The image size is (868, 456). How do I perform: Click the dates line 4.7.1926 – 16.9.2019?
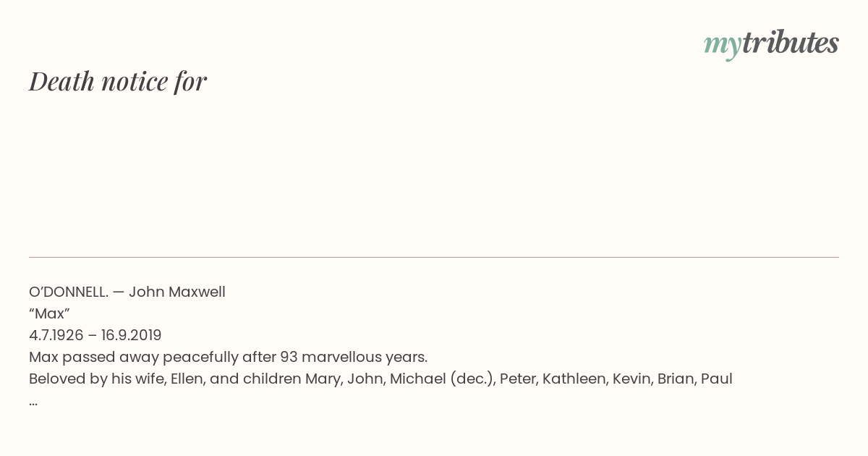[95, 335]
